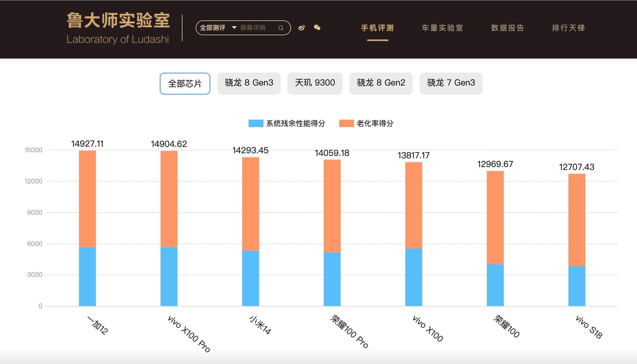The image size is (637, 364).
Task: Expand the 全部测评 dropdown arrow
Action: [234, 28]
